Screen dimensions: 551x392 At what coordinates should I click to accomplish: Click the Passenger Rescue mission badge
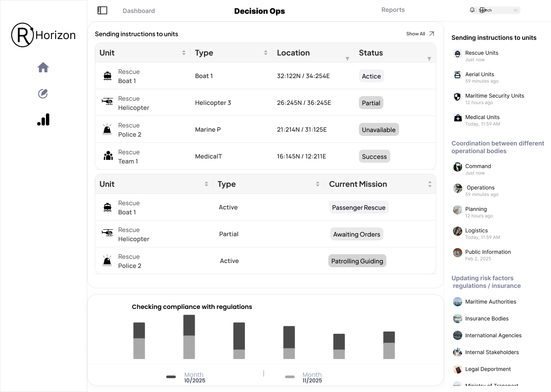tap(359, 207)
